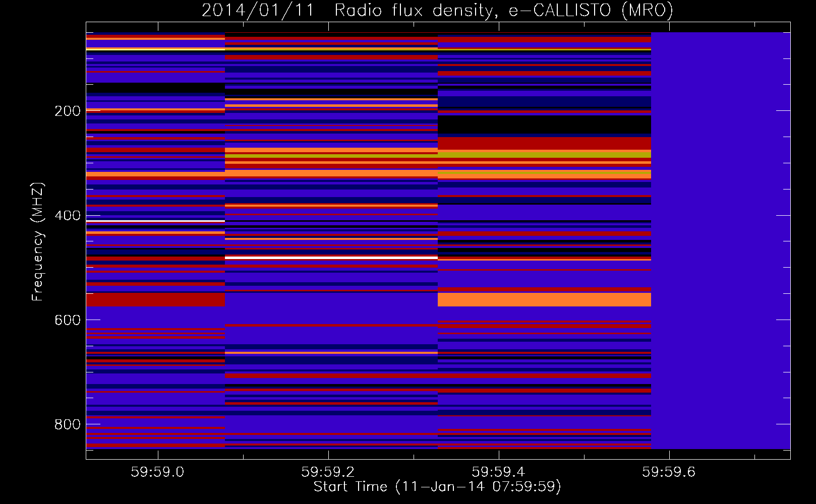Image resolution: width=816 pixels, height=504 pixels.
Task: Click the wide orange band near 580 MHz
Action: (x=544, y=299)
